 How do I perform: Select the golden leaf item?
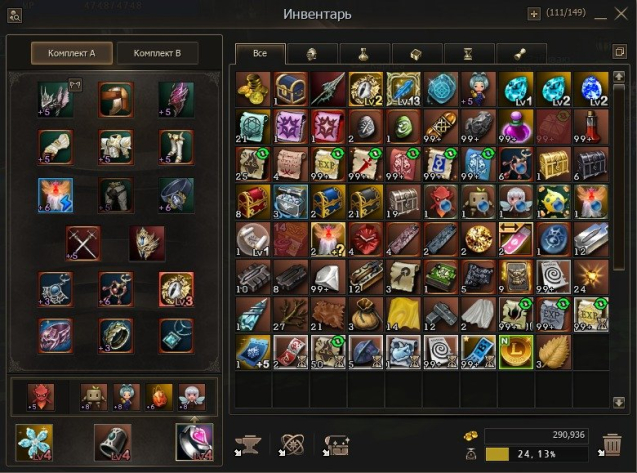point(553,352)
